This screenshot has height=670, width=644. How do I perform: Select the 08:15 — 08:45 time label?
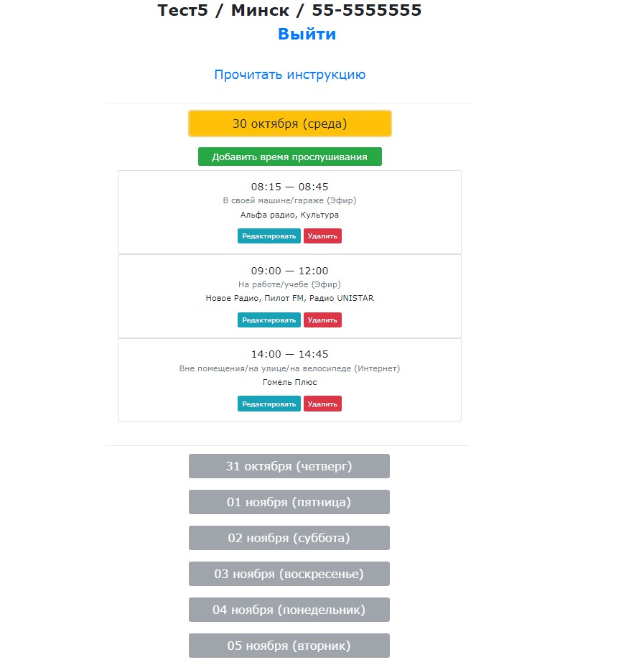point(289,187)
